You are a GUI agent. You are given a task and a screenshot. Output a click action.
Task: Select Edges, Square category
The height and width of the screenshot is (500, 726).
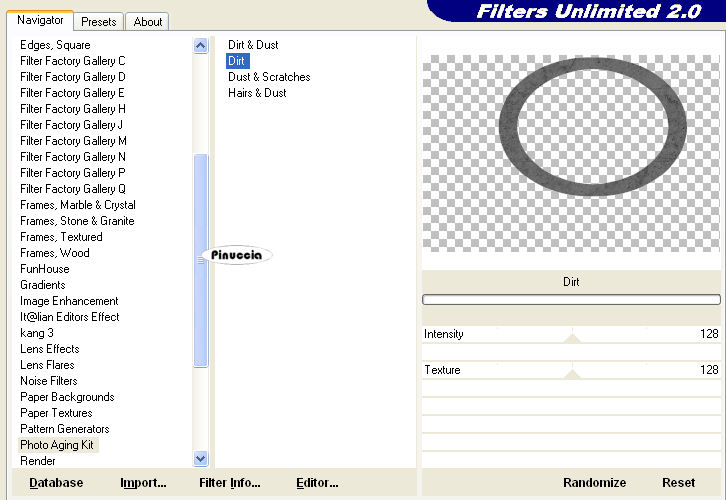[55, 45]
